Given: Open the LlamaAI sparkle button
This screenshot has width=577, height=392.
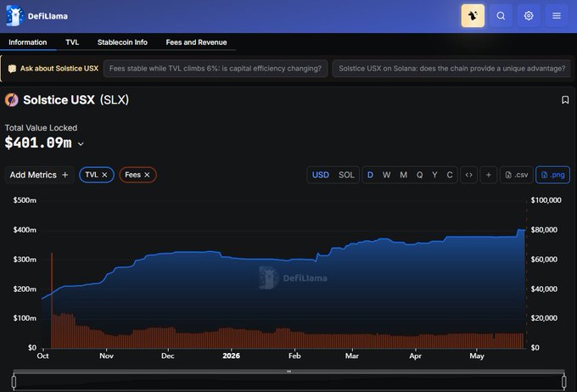Looking at the screenshot, I should point(473,16).
